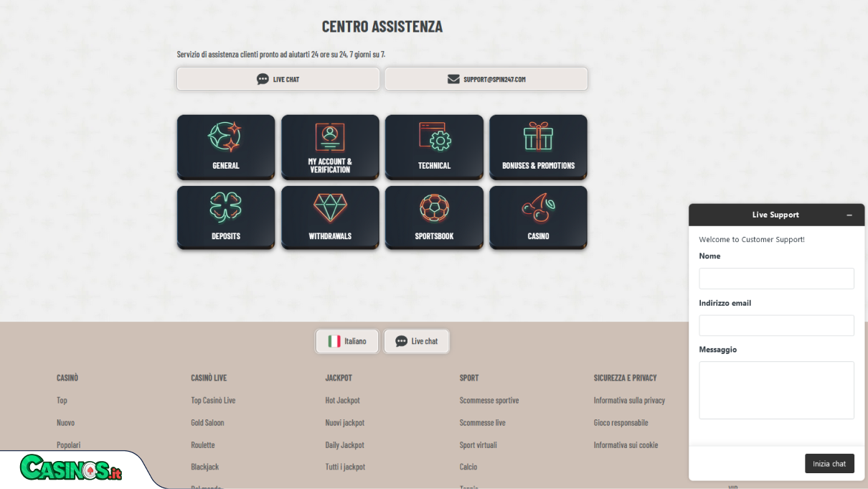Open the Popolari footer link
Viewport: 868px width, 489px height.
point(69,444)
